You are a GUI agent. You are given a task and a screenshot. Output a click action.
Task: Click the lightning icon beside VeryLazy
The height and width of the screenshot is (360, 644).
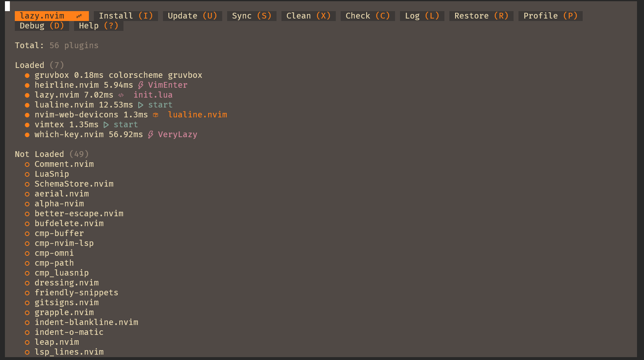[150, 134]
